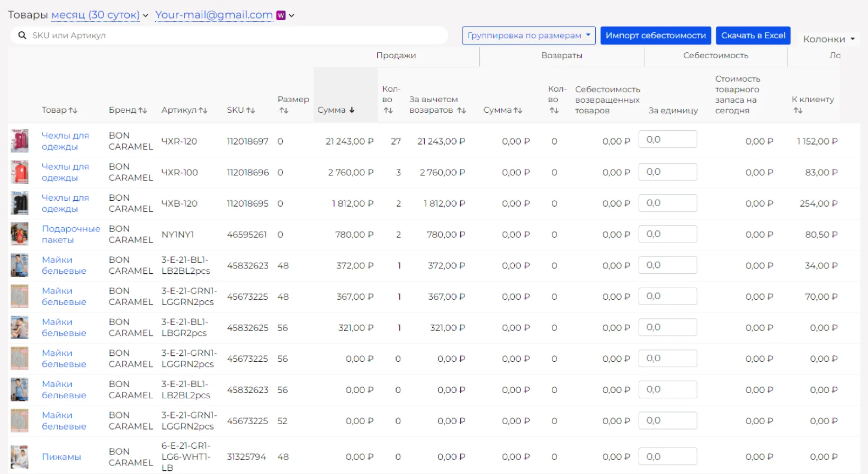Click Скачать в Excel button
Image resolution: width=868 pixels, height=474 pixels.
click(x=753, y=35)
